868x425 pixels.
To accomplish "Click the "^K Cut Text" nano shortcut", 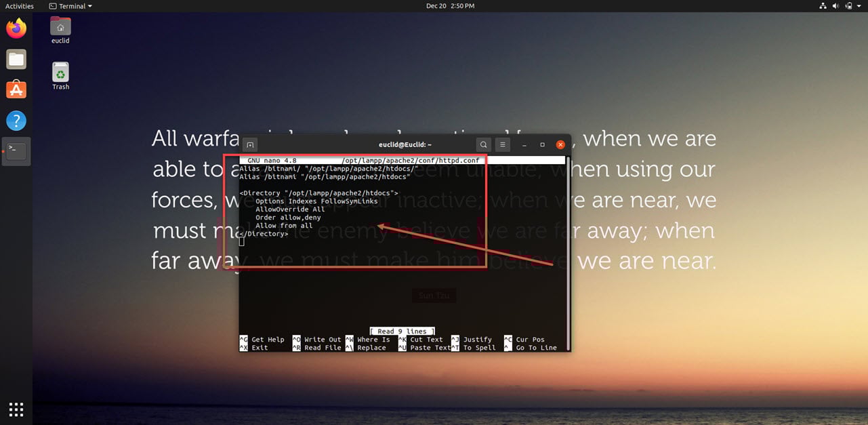I will pos(421,340).
